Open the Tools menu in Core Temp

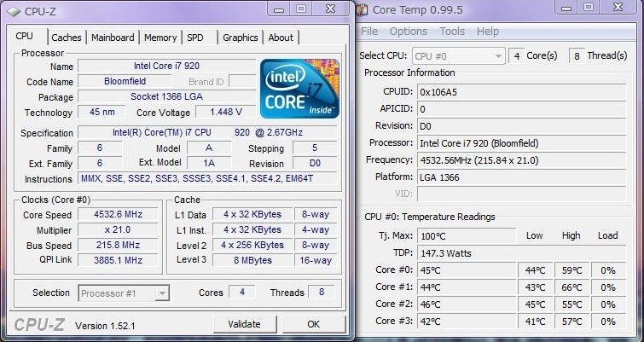[452, 32]
